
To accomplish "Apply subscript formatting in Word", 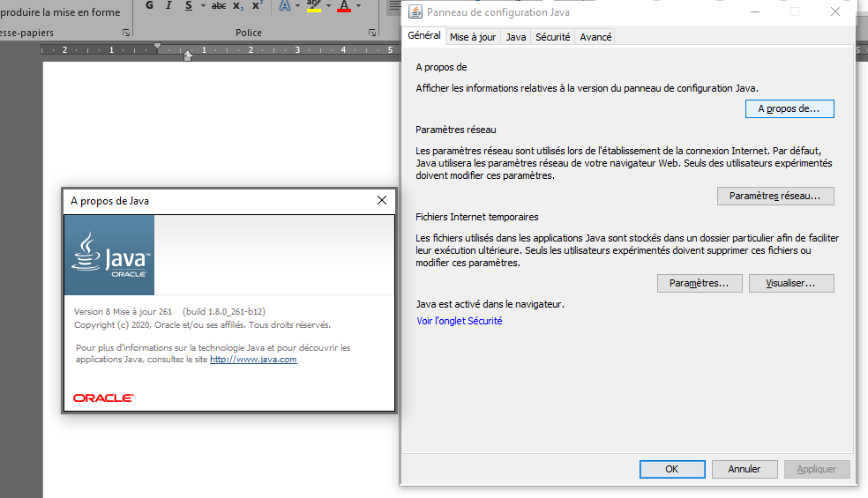I will (238, 5).
